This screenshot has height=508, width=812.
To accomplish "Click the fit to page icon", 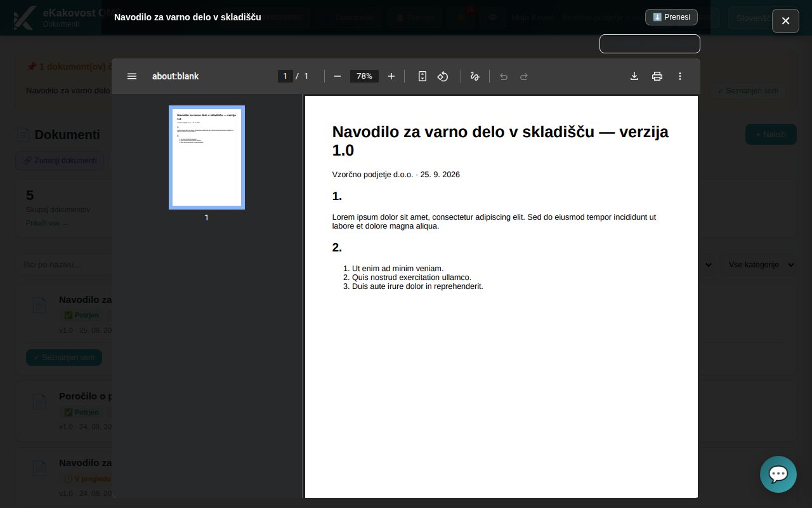I will tap(422, 76).
